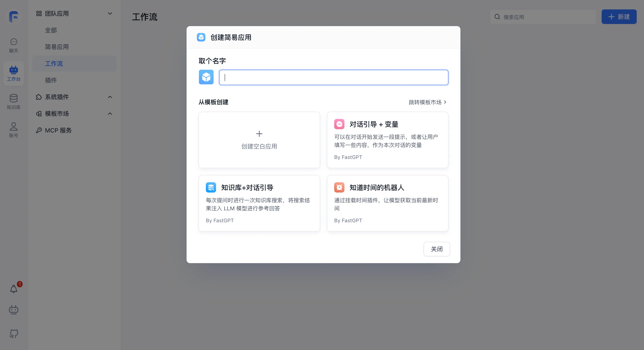Open 跳转模板市场 link

(427, 102)
